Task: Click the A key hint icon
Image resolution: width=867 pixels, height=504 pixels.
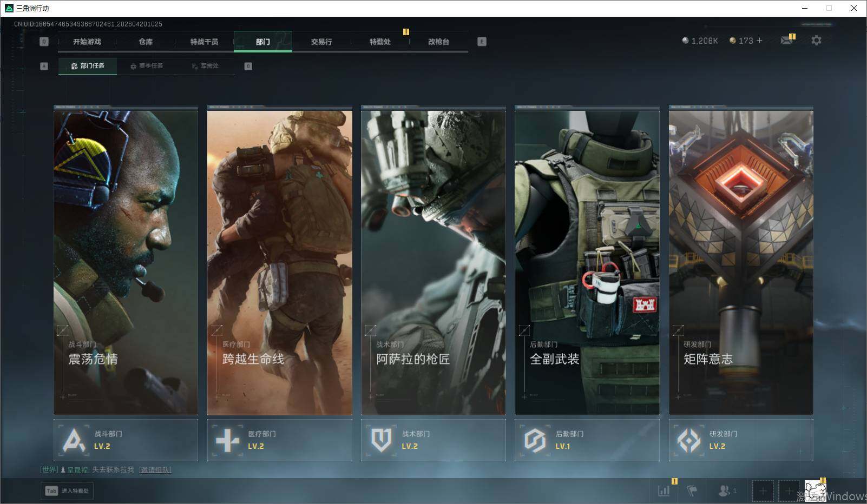Action: (x=44, y=66)
